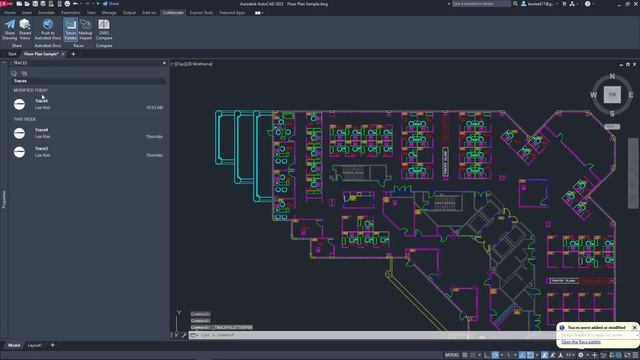The width and height of the screenshot is (640, 360).
Task: Switch to the Manage ribbon tab
Action: click(x=109, y=13)
